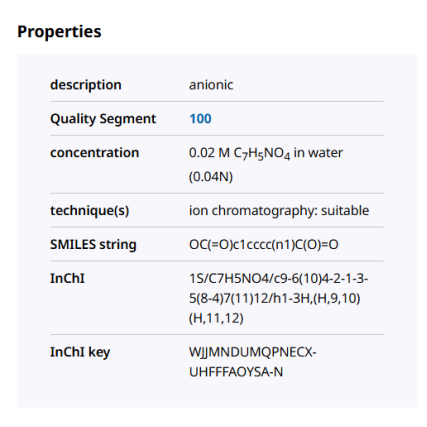The image size is (427, 427).
Task: Select 'ion chromatography: suitable' text
Action: (279, 211)
